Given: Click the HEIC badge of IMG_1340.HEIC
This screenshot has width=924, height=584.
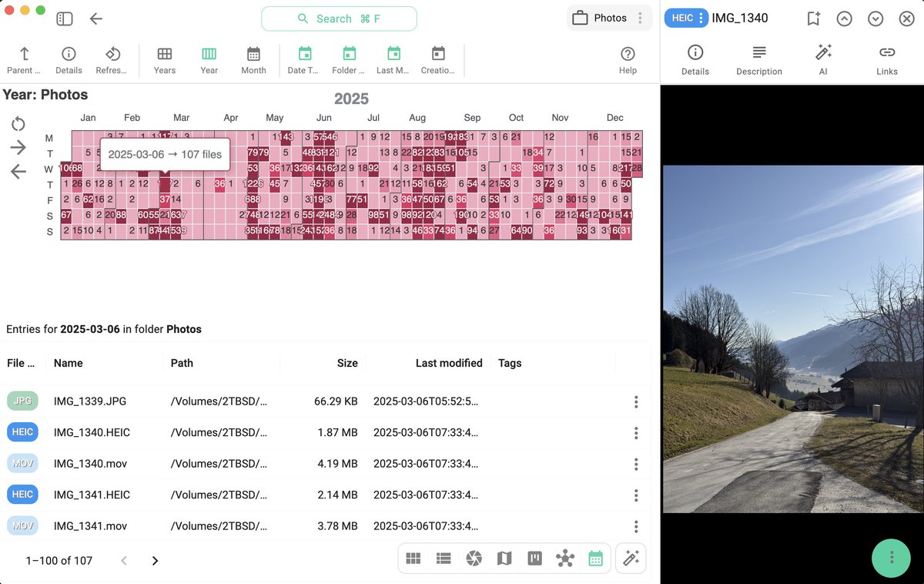Looking at the screenshot, I should [x=22, y=432].
